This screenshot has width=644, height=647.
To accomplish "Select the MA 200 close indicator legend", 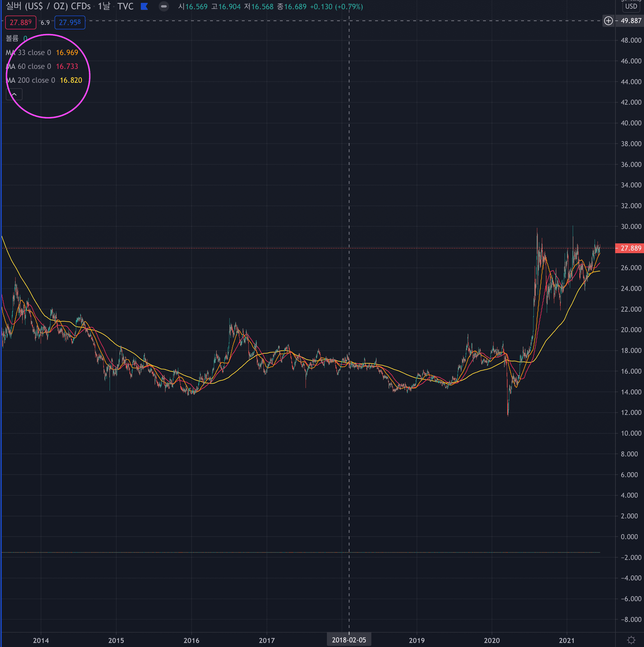I will [44, 80].
